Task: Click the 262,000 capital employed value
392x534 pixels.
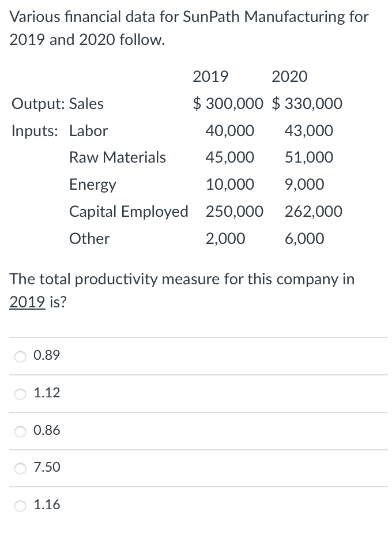Action: [313, 212]
